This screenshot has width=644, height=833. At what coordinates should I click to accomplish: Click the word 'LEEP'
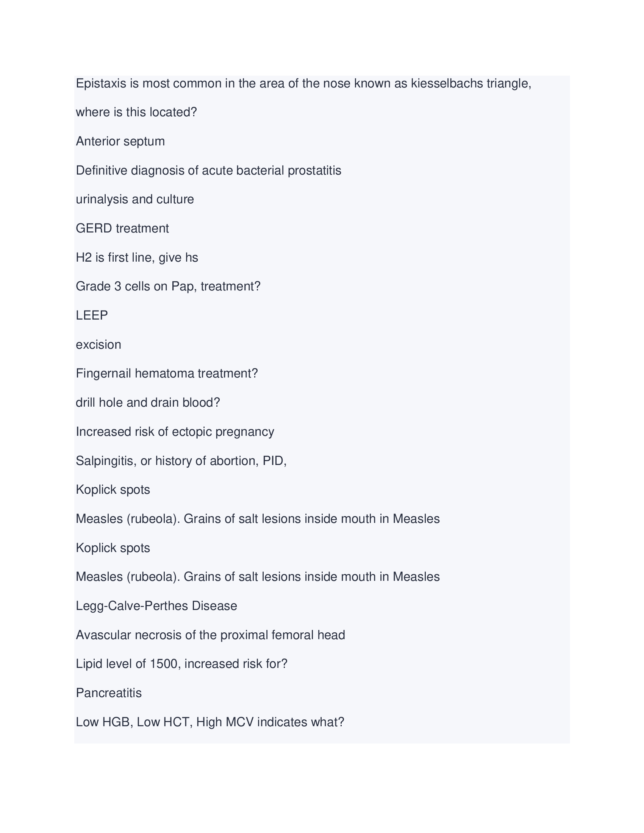coord(92,315)
